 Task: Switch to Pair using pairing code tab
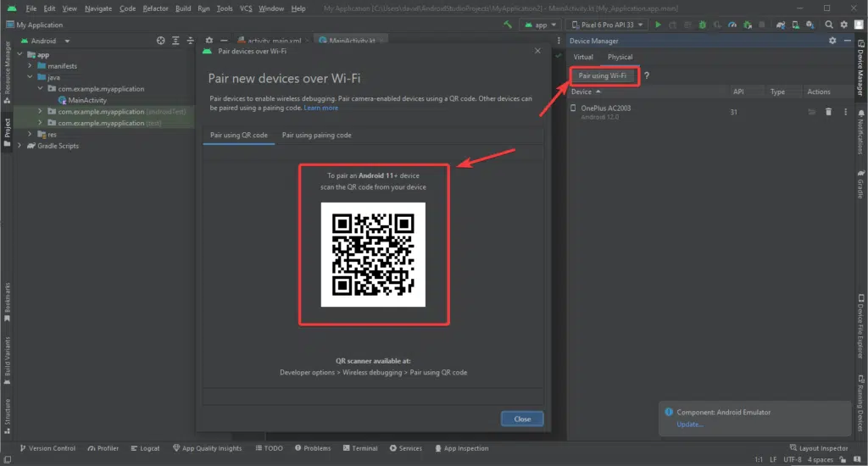[x=316, y=135]
